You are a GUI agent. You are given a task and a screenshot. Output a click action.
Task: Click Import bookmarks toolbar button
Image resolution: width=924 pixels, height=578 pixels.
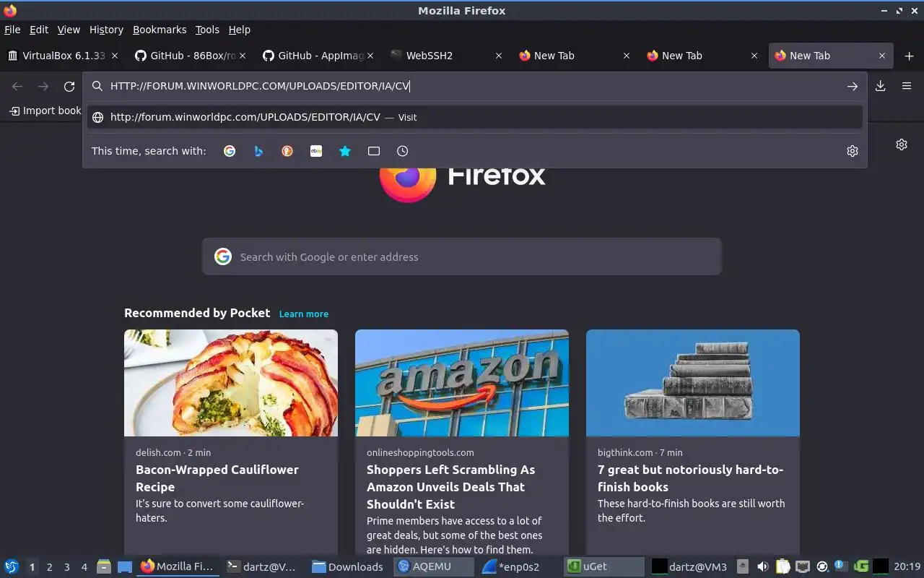pyautogui.click(x=45, y=111)
